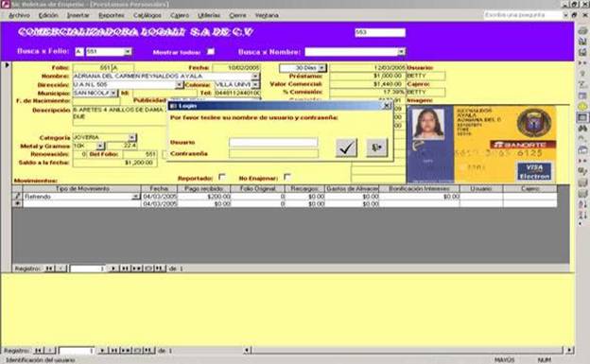Image resolution: width=590 pixels, height=364 pixels.
Task: Confirm login with the checkmark button
Action: 346,147
